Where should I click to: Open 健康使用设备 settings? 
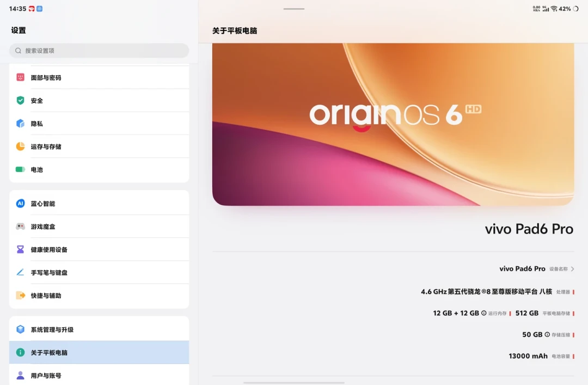pos(99,249)
